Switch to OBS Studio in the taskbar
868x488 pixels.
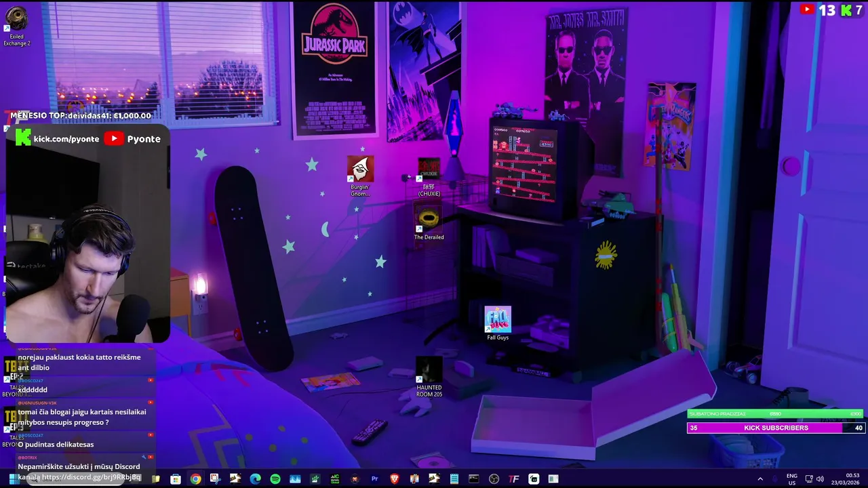494,479
